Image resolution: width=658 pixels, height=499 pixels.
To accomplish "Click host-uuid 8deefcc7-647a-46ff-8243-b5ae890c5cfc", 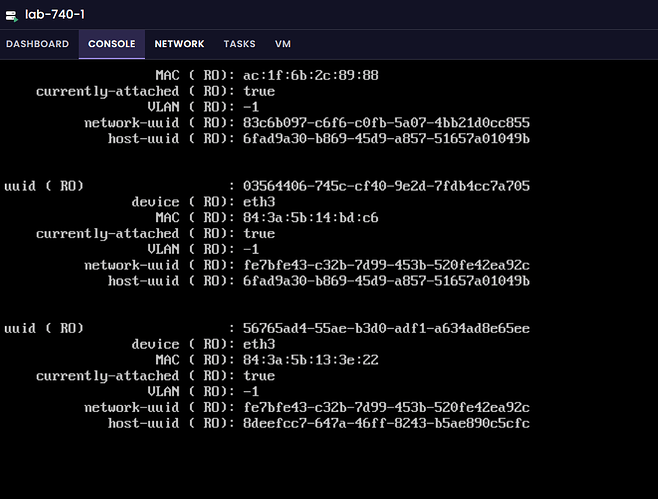I will coord(386,423).
